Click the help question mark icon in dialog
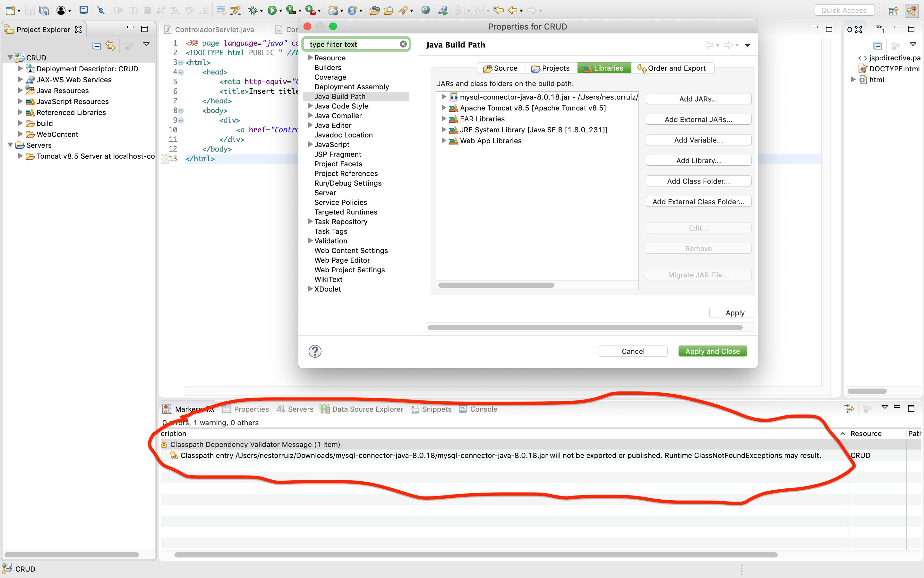The height and width of the screenshot is (578, 924). click(315, 351)
